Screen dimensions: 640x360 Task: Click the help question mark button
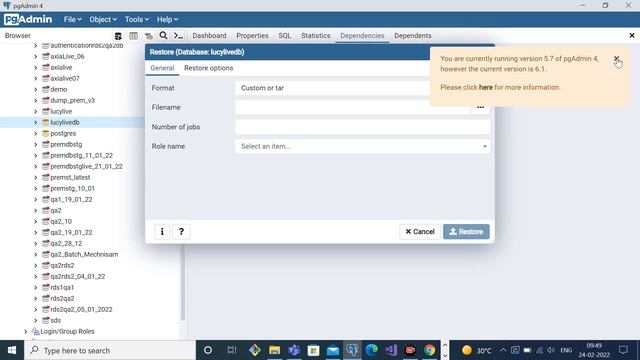point(181,231)
